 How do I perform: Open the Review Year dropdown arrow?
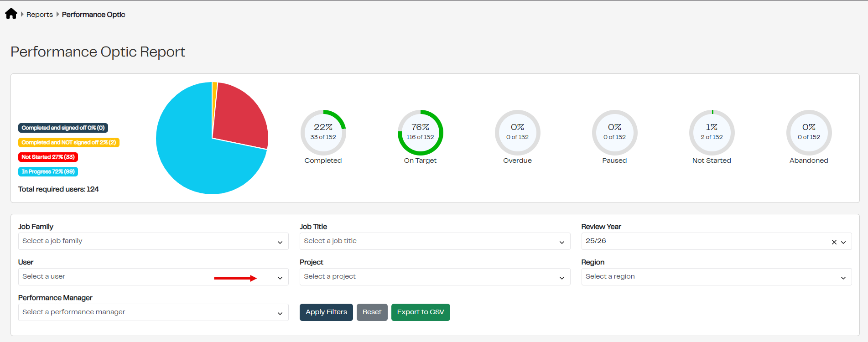(x=843, y=242)
